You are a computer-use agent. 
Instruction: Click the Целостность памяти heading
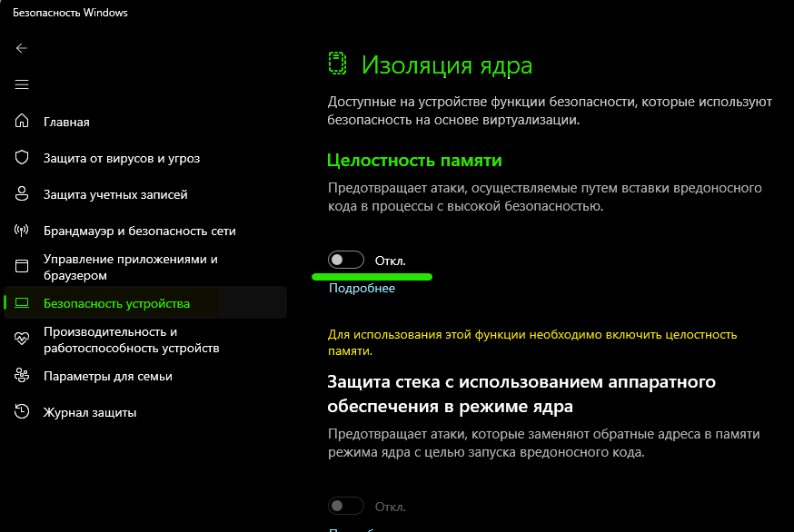[x=414, y=160]
